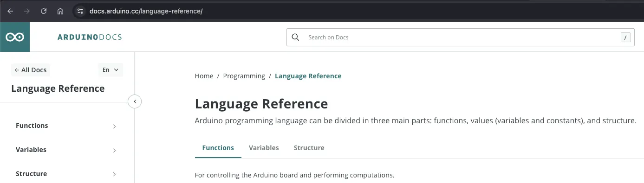Open the ARDUINODOCS home wordmark

(90, 37)
